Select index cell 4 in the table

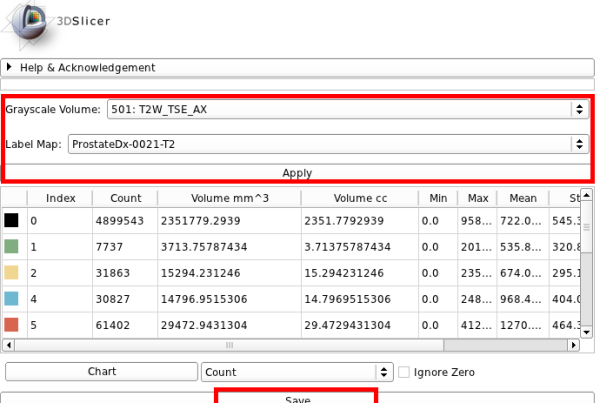click(x=60, y=299)
